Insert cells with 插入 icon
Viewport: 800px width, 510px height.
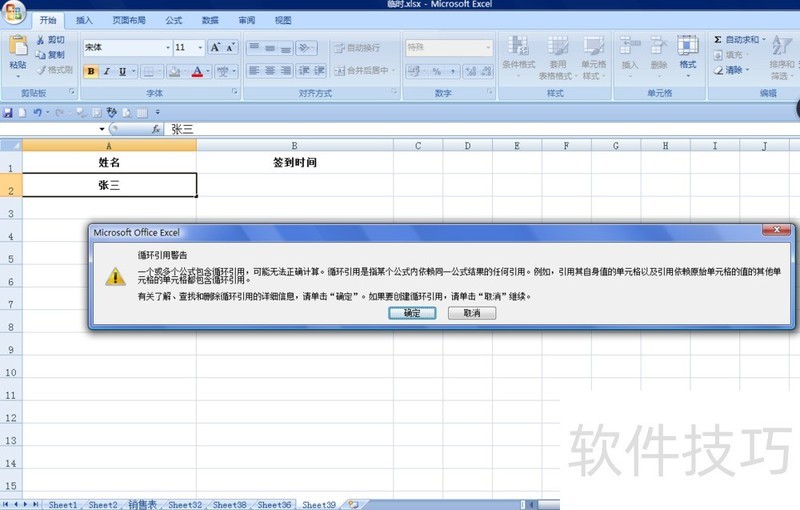click(630, 56)
